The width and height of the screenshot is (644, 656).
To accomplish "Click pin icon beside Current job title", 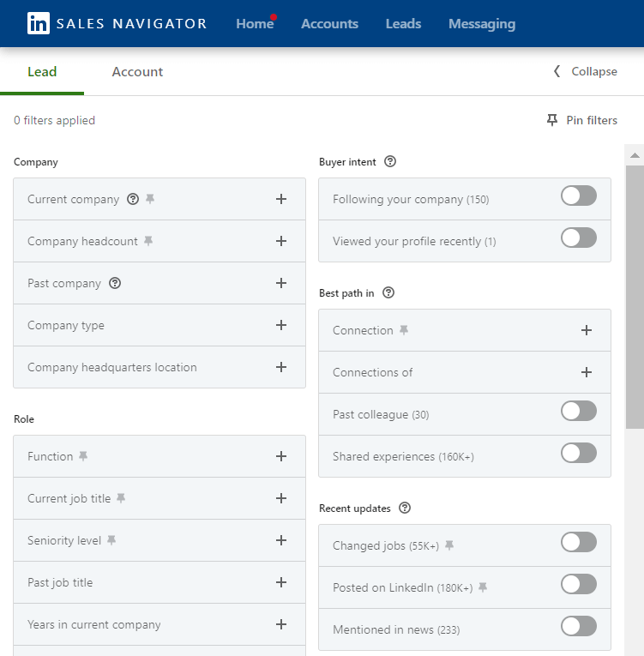I will click(121, 498).
